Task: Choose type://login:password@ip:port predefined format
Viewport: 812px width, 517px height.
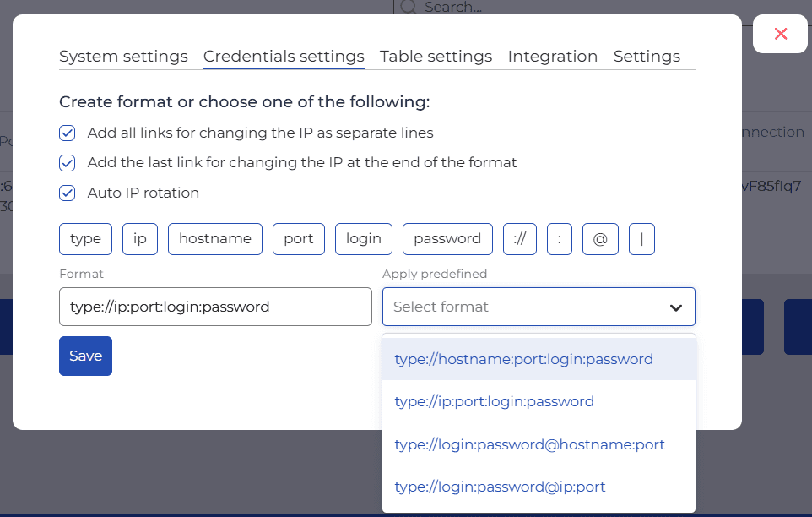Action: (500, 487)
